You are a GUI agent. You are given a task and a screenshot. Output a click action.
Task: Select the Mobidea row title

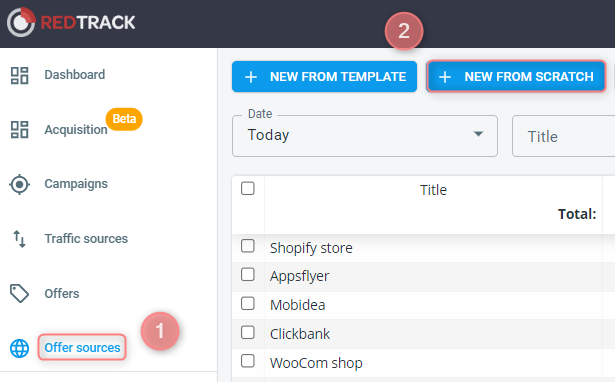[x=297, y=305]
